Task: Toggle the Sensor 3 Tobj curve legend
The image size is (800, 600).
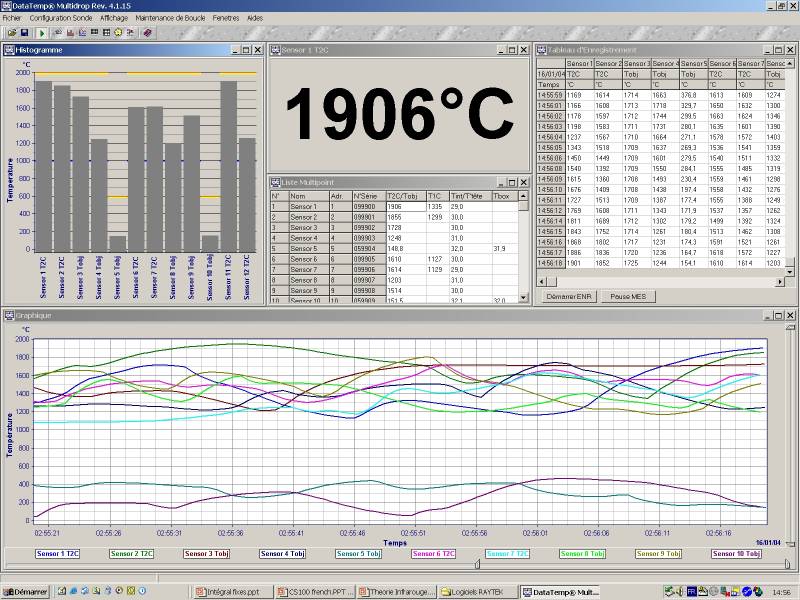Action: (205, 552)
